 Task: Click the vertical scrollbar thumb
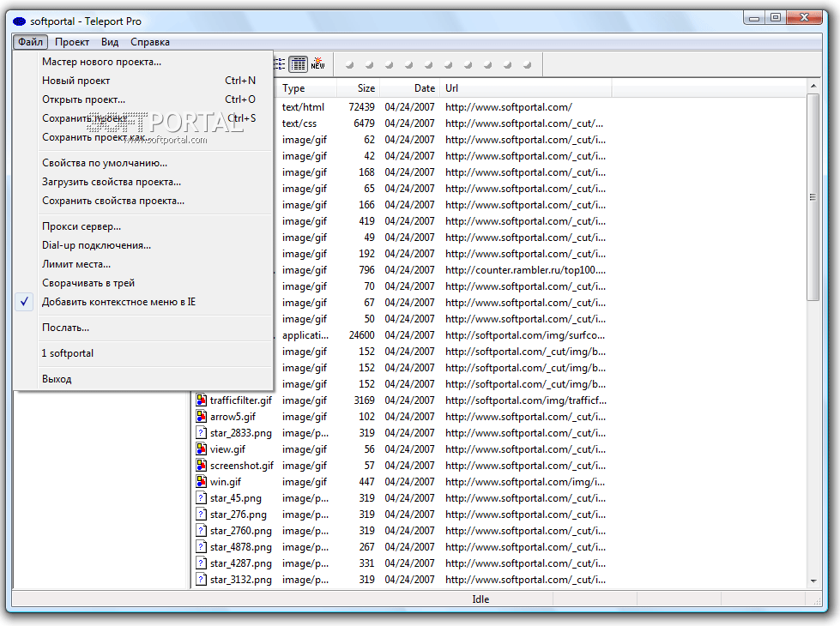[x=813, y=197]
